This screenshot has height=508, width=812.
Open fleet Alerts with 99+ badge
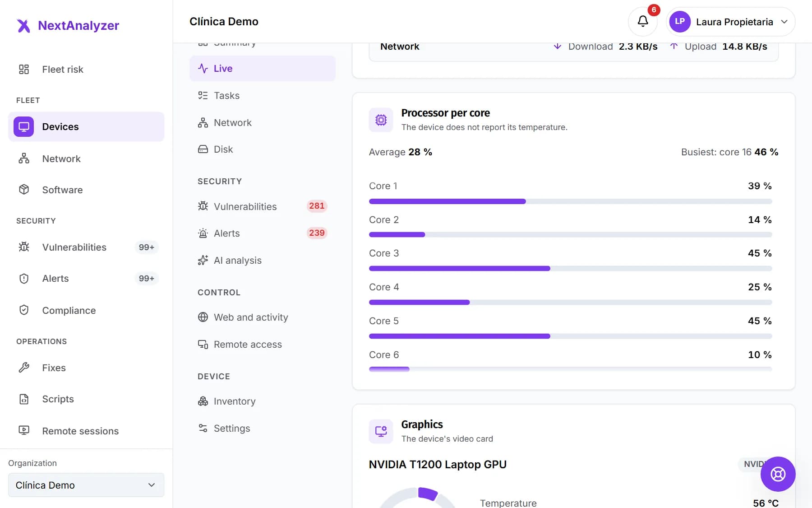pos(86,278)
